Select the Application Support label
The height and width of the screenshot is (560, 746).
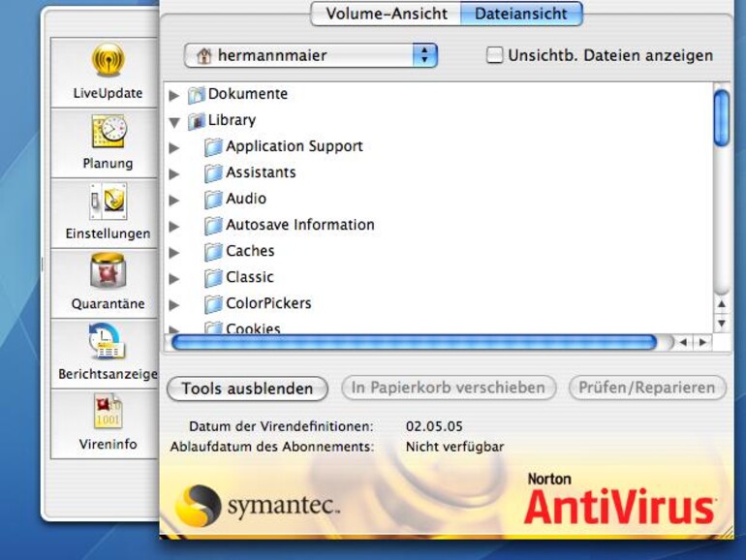[x=295, y=146]
